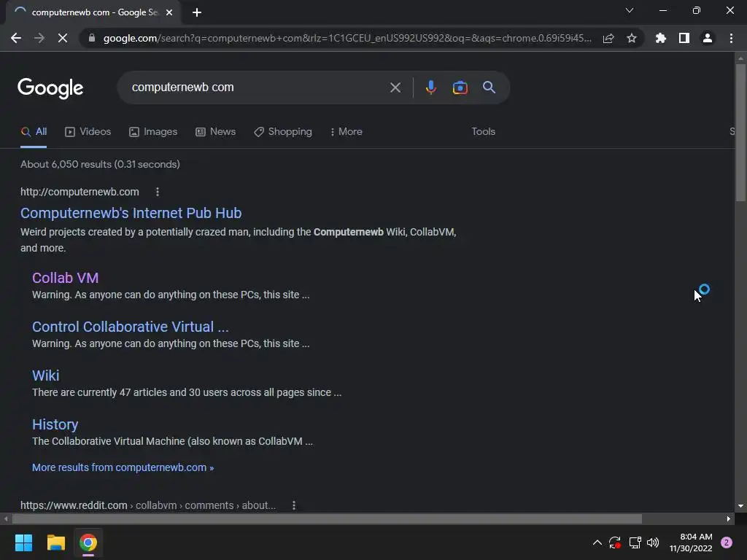Click the About 6,050 results text
The width and height of the screenshot is (747, 560).
(x=100, y=164)
